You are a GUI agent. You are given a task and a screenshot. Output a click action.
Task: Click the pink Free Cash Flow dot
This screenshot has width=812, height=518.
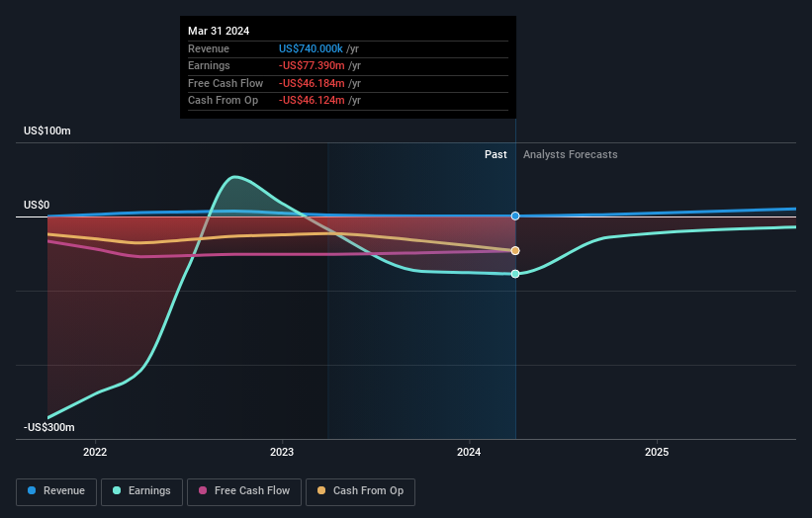click(203, 491)
